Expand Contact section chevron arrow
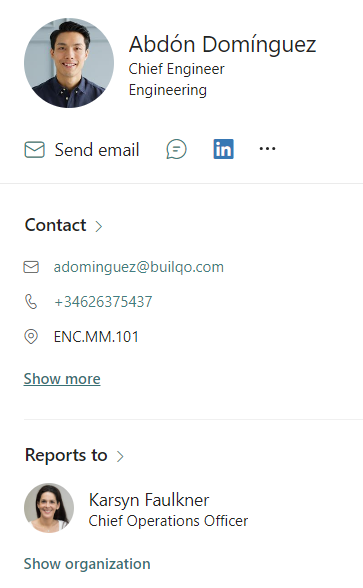 (x=99, y=226)
